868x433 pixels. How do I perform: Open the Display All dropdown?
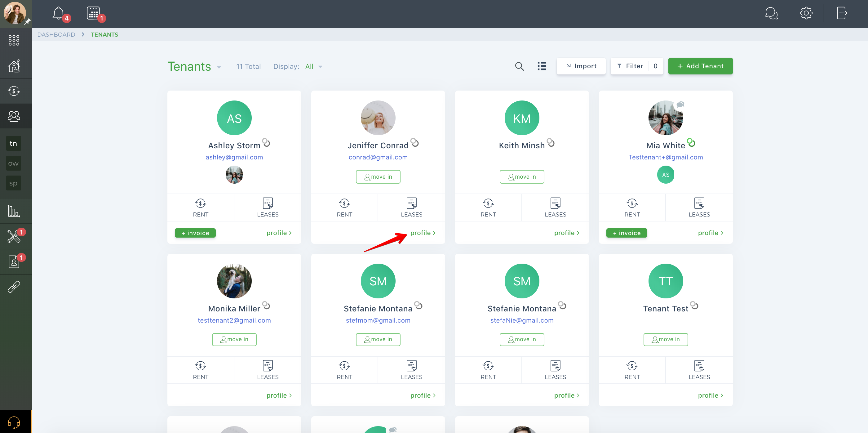click(x=313, y=66)
